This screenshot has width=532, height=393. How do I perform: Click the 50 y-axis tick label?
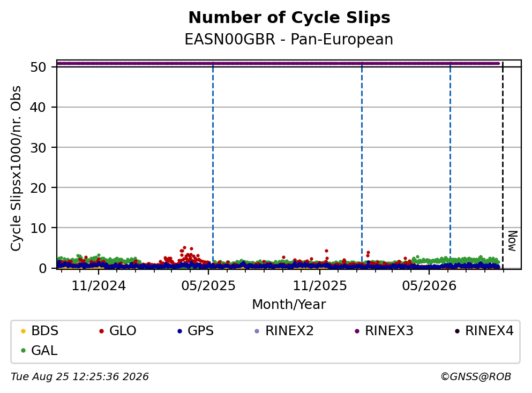[38, 67]
